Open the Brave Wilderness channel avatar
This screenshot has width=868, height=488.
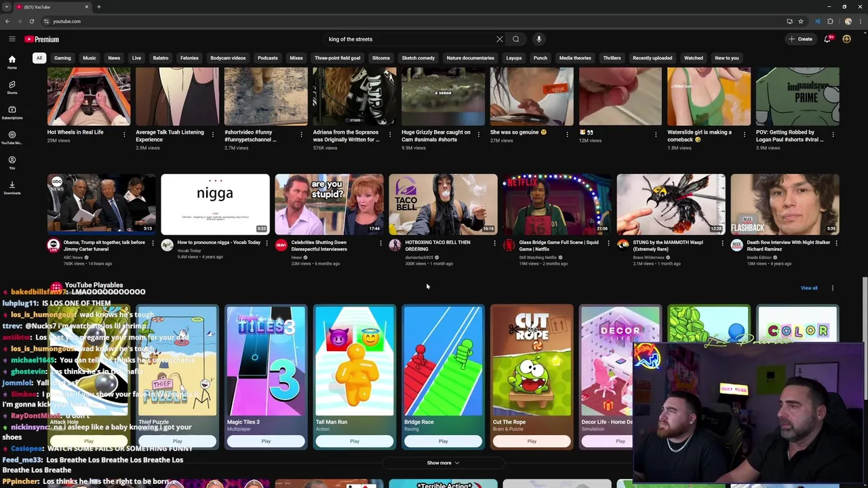pyautogui.click(x=623, y=245)
